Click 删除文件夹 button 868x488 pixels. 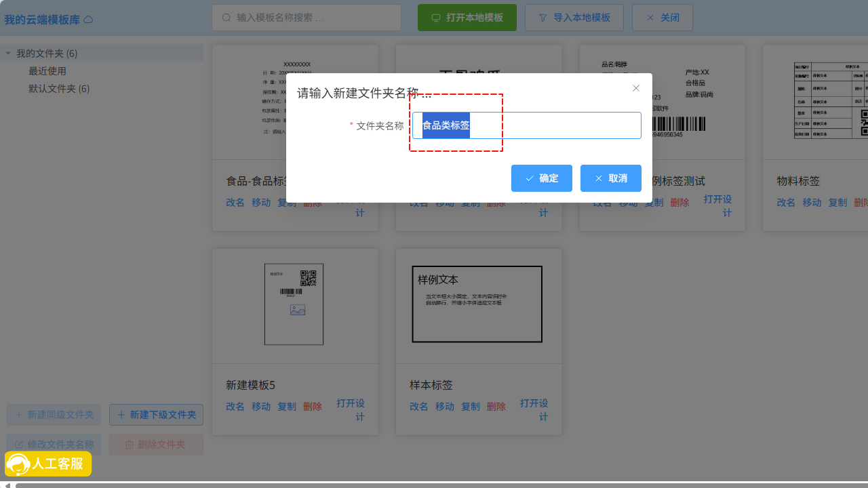coord(156,445)
